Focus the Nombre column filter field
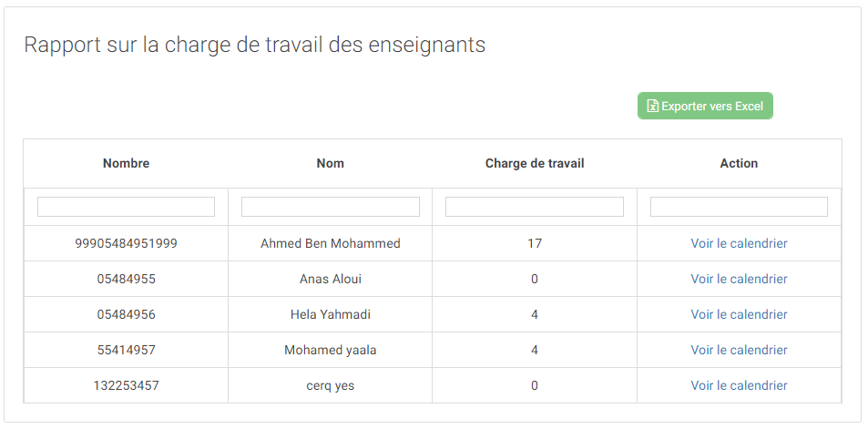 [x=127, y=207]
